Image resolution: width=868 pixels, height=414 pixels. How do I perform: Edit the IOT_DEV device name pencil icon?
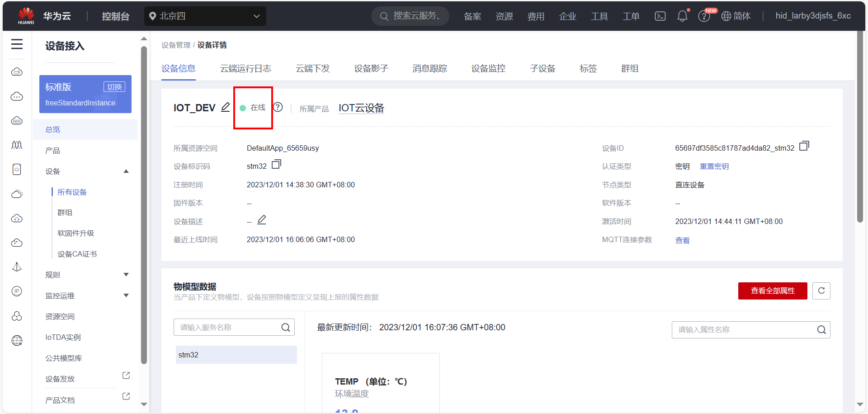tap(225, 107)
